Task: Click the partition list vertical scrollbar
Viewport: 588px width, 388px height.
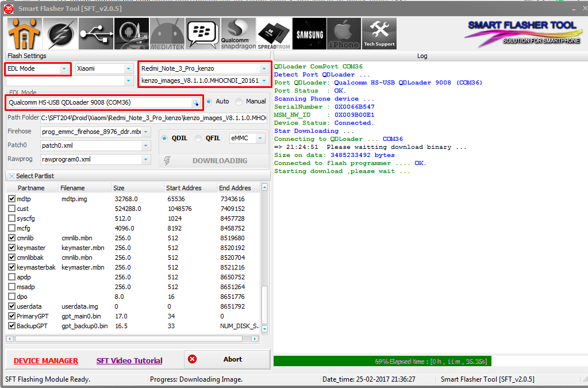Action: pyautogui.click(x=264, y=305)
